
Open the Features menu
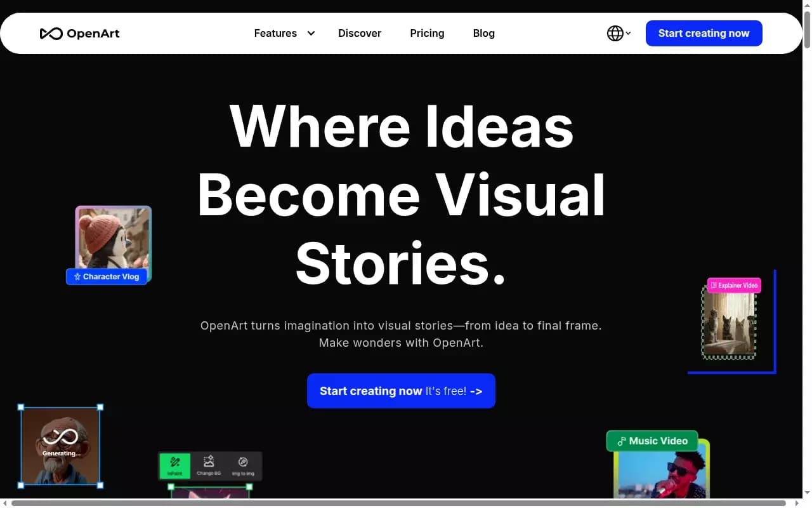[275, 34]
